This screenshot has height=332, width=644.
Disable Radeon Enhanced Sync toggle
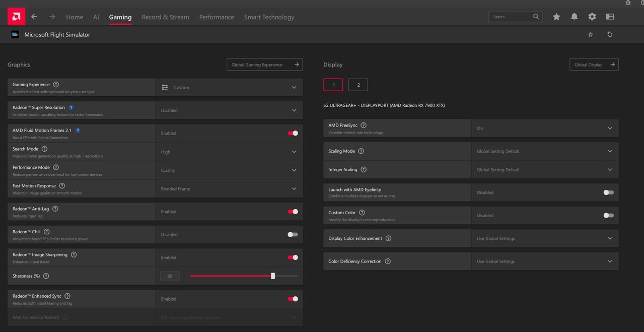[293, 299]
